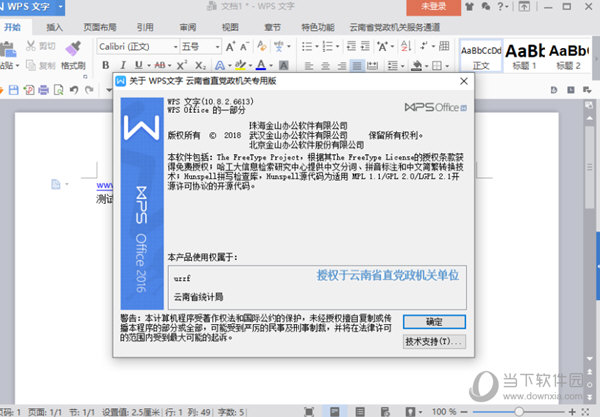Viewport: 600px width, 417px height.
Task: Toggle Underline formatting
Action: pyautogui.click(x=139, y=65)
